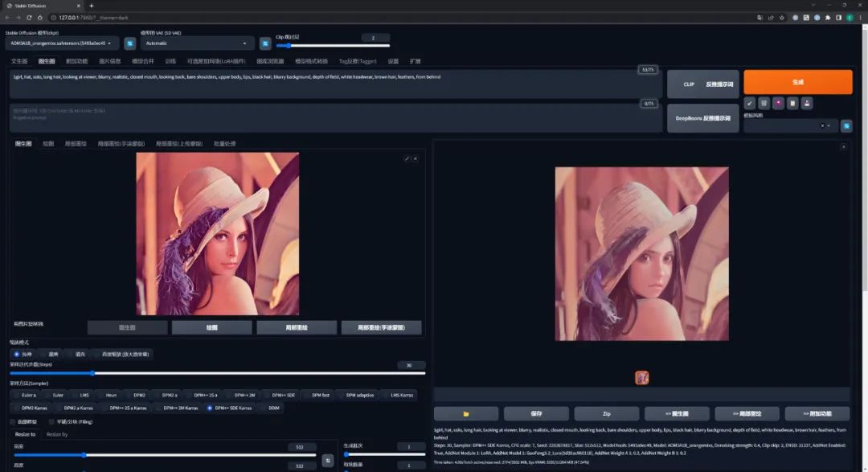
Task: Switch to the txt2img (文生图) tab
Action: 18,61
